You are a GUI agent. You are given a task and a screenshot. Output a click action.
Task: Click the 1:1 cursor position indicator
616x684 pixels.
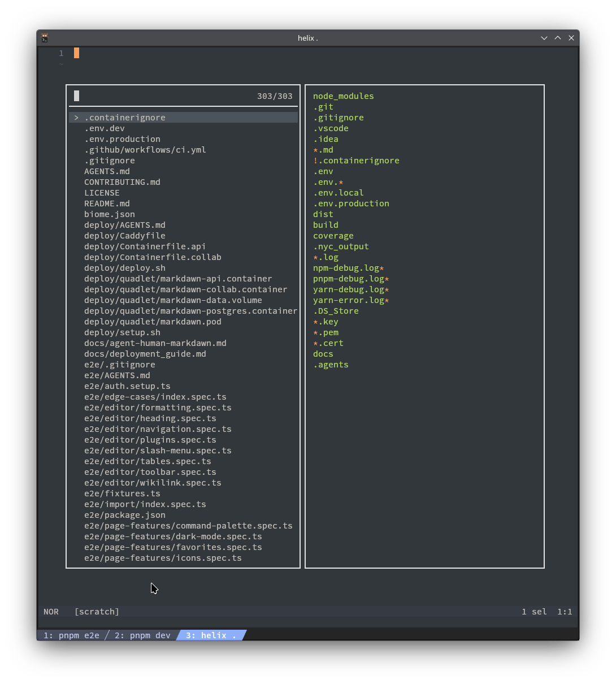[565, 612]
